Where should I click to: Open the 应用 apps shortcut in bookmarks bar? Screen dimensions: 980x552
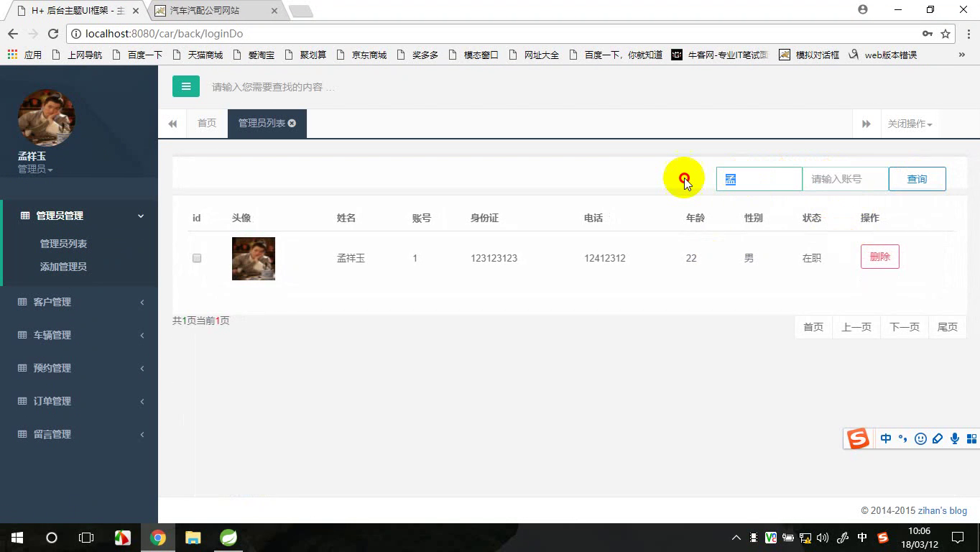pos(24,55)
